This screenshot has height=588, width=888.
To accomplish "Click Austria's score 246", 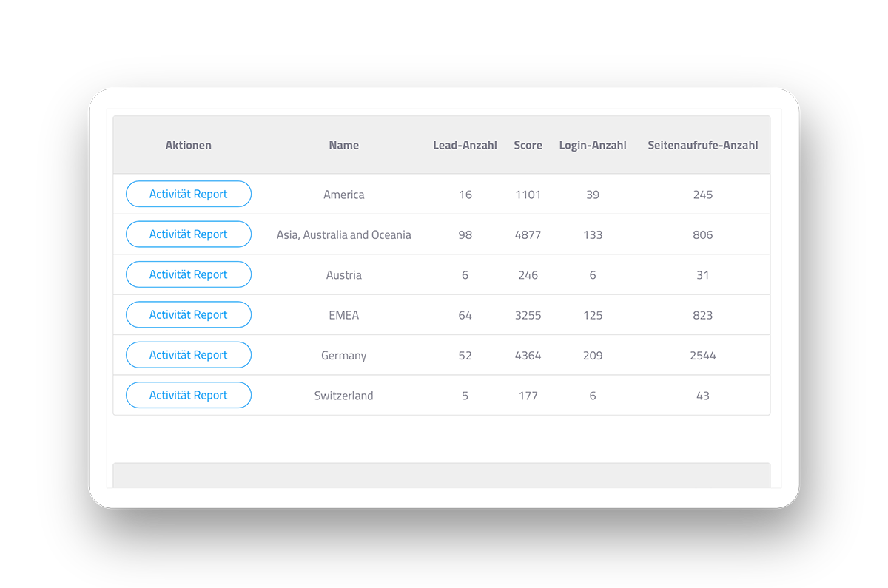I will (528, 275).
